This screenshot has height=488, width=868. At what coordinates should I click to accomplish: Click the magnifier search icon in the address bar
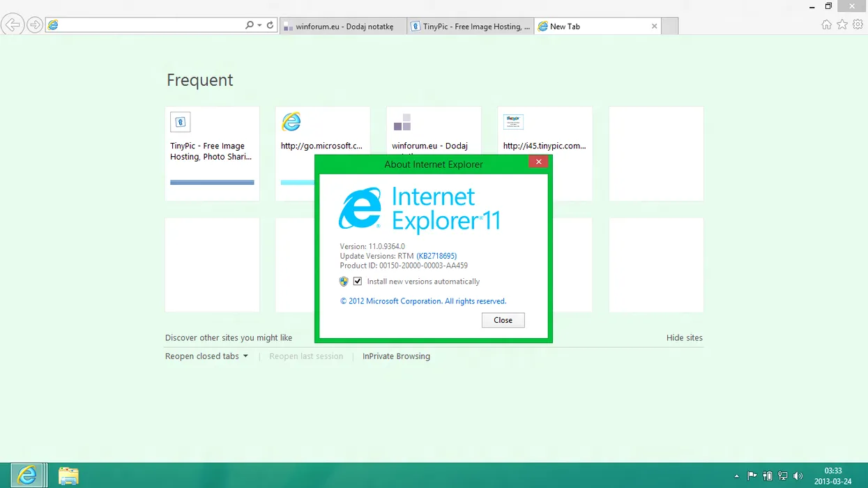pyautogui.click(x=250, y=25)
